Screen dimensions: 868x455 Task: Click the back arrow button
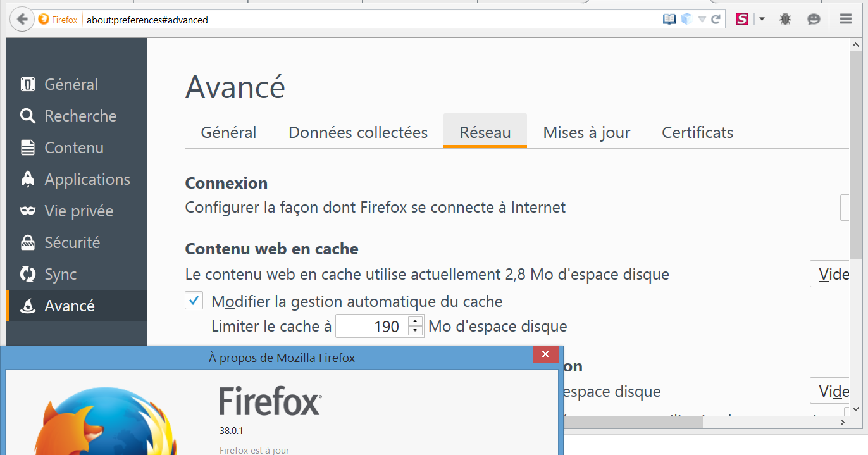(x=22, y=19)
